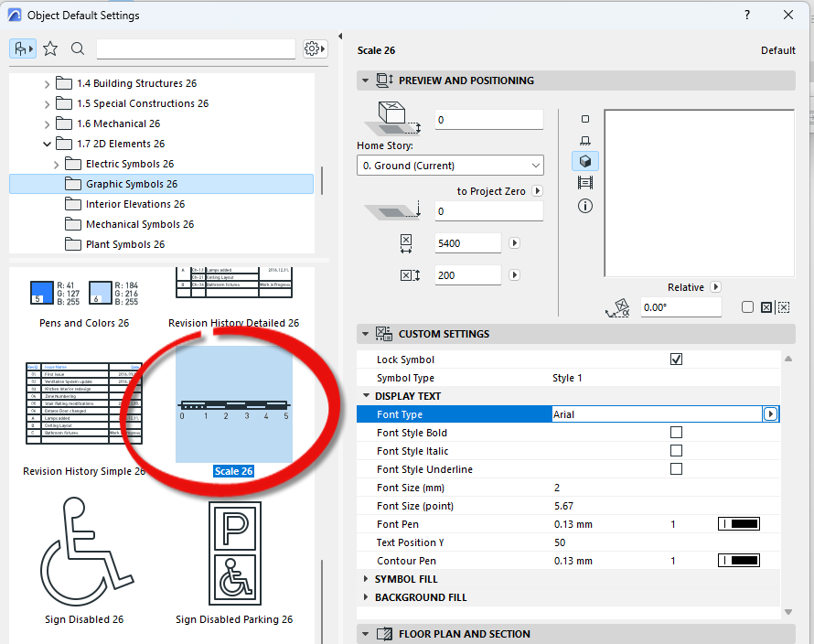Collapse the CUSTOM SETTINGS panel
This screenshot has width=814, height=644.
365,334
